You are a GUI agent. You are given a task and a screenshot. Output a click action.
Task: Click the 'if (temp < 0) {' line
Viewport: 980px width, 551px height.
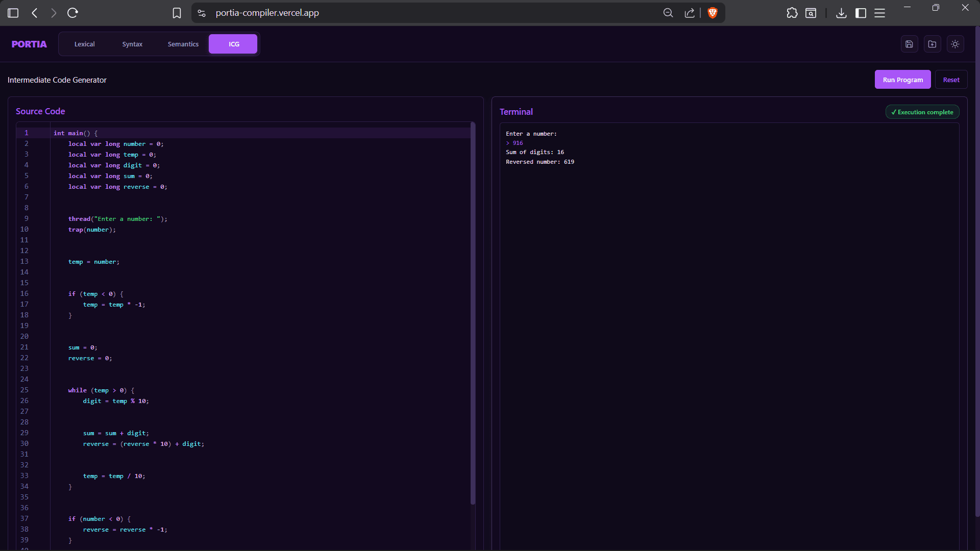(96, 294)
